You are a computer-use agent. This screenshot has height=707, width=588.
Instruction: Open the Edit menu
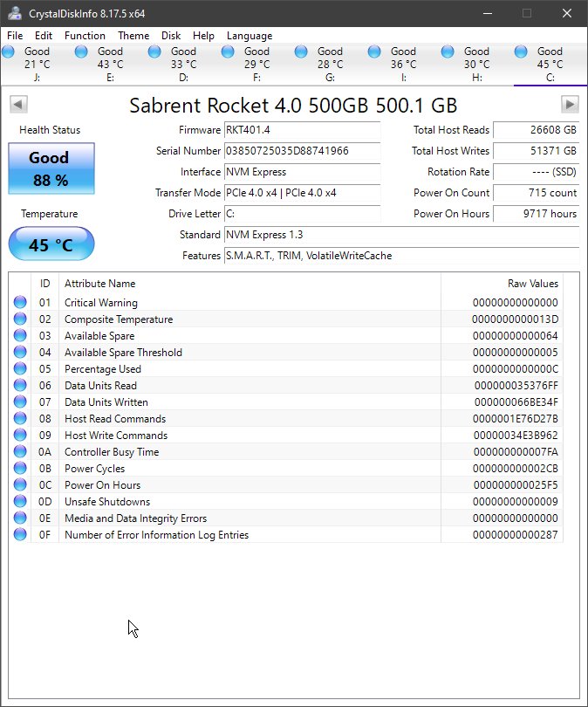click(x=44, y=36)
